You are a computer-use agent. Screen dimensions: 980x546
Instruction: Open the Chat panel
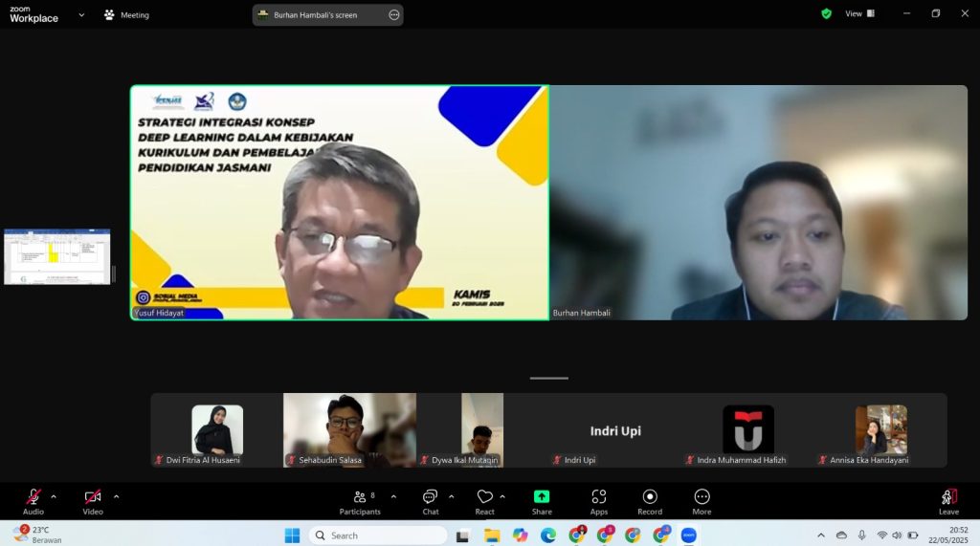[x=431, y=500]
